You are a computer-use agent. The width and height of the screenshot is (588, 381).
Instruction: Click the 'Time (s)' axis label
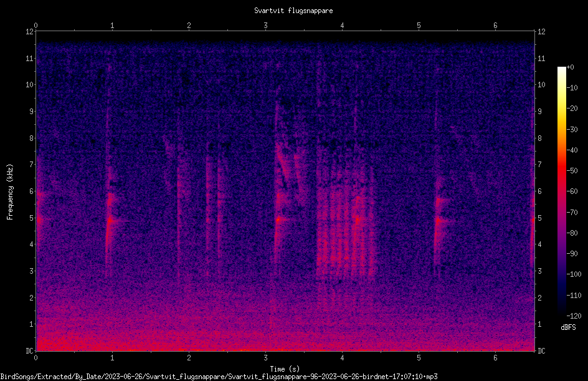click(x=285, y=369)
